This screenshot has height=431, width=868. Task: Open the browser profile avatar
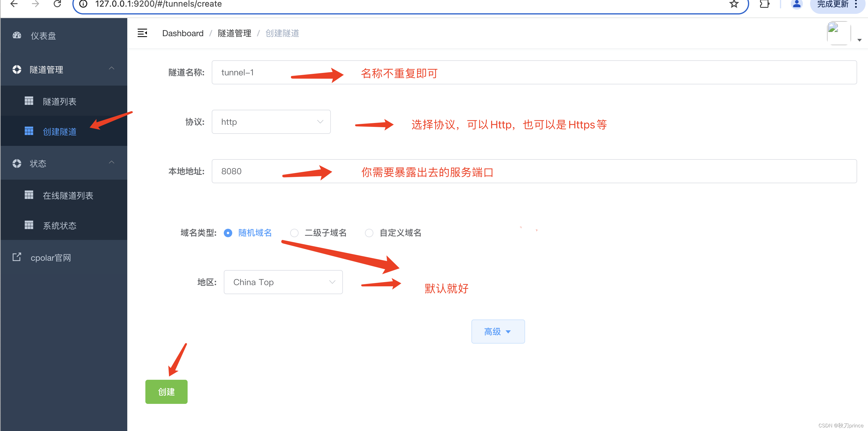pyautogui.click(x=797, y=4)
